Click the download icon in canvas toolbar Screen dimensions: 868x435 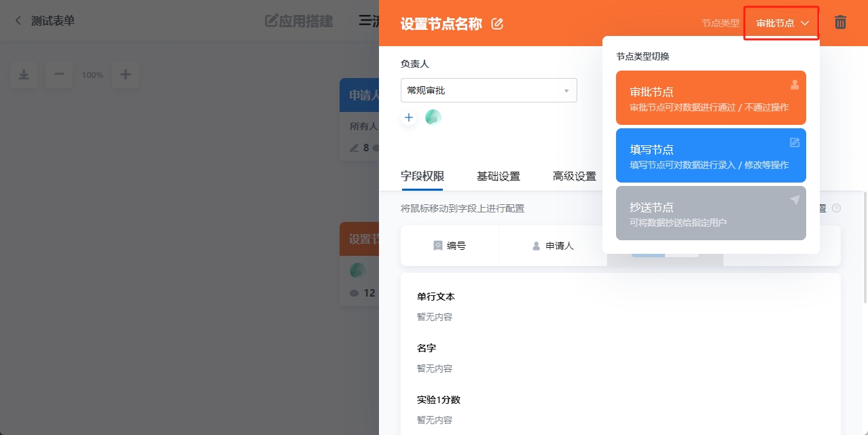click(x=24, y=75)
